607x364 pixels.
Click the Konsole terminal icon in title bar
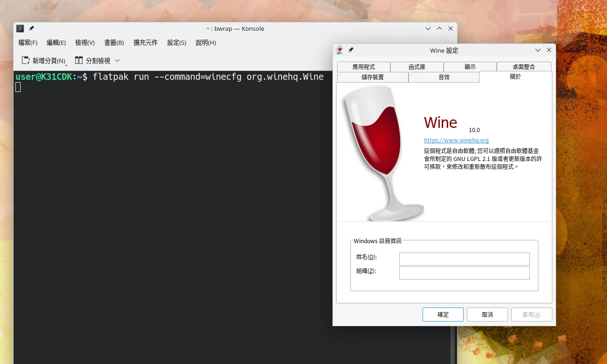tap(20, 28)
